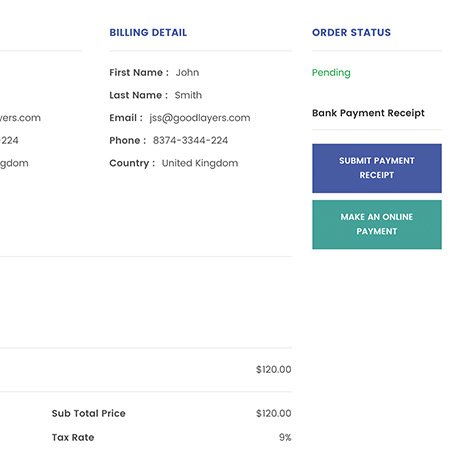Image resolution: width=450 pixels, height=450 pixels.
Task: Click the Email label in billing
Action: (x=126, y=118)
